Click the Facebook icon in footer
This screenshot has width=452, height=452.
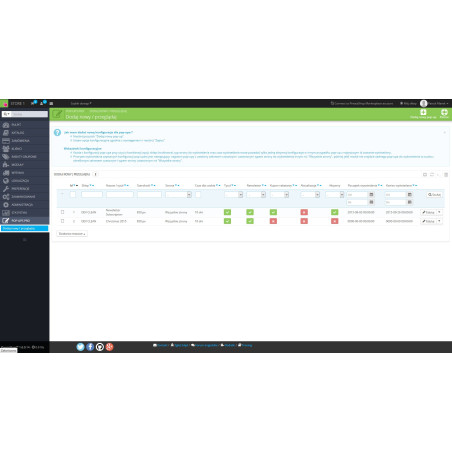(90, 347)
